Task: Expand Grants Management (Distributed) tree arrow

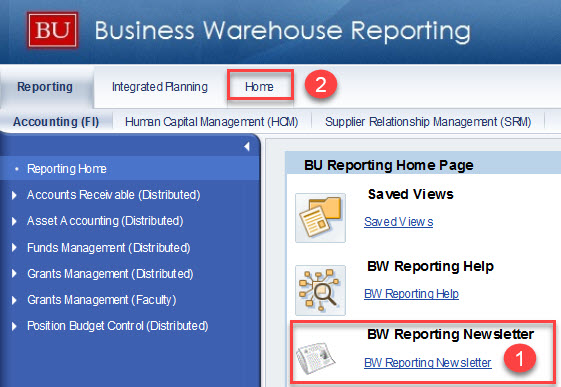Action: coord(14,274)
